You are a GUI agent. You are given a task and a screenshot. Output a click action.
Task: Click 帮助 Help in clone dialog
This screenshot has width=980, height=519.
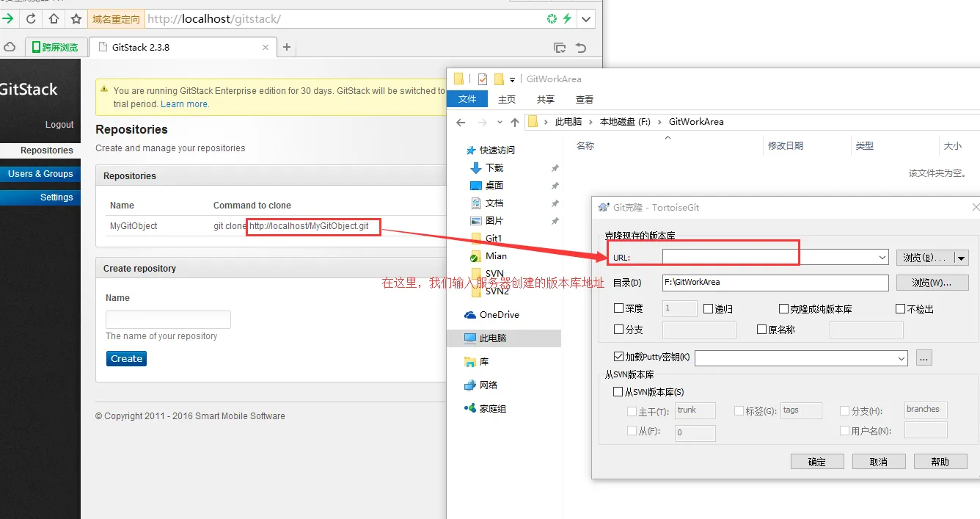coord(940,462)
